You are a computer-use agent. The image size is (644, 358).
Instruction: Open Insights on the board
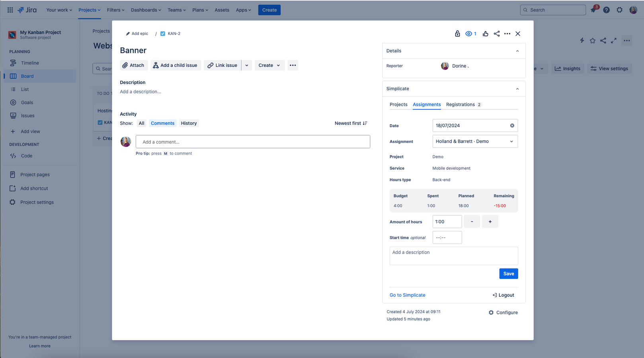pyautogui.click(x=568, y=68)
